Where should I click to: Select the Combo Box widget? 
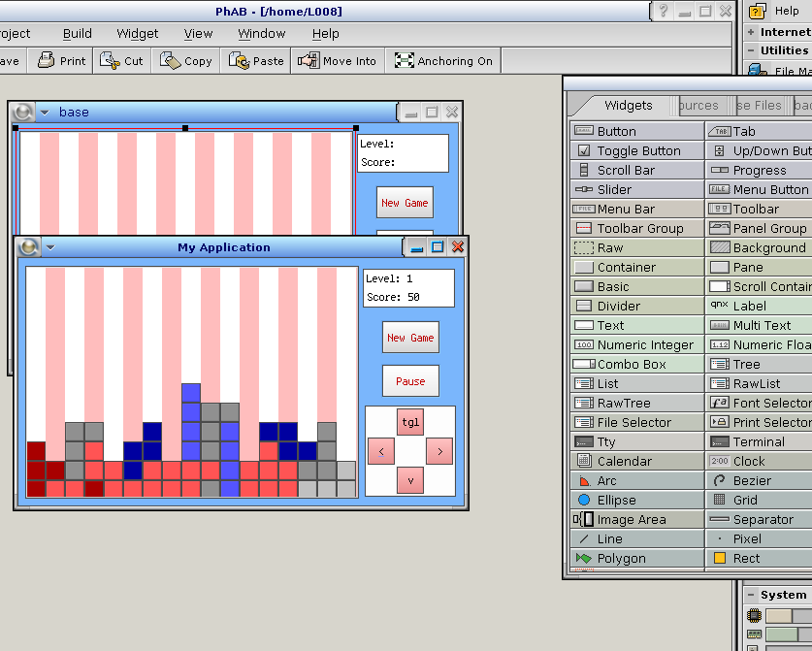coord(637,364)
